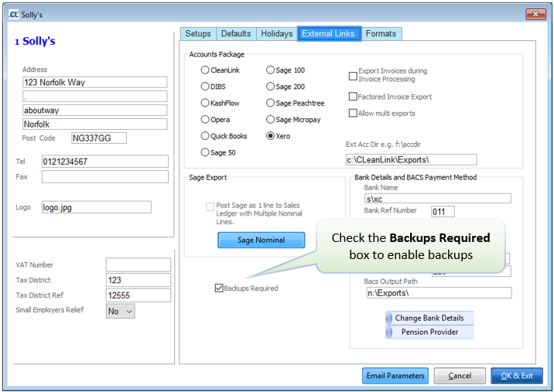The width and height of the screenshot is (554, 392).
Task: Click the Bank Ref Number field
Action: click(x=443, y=212)
